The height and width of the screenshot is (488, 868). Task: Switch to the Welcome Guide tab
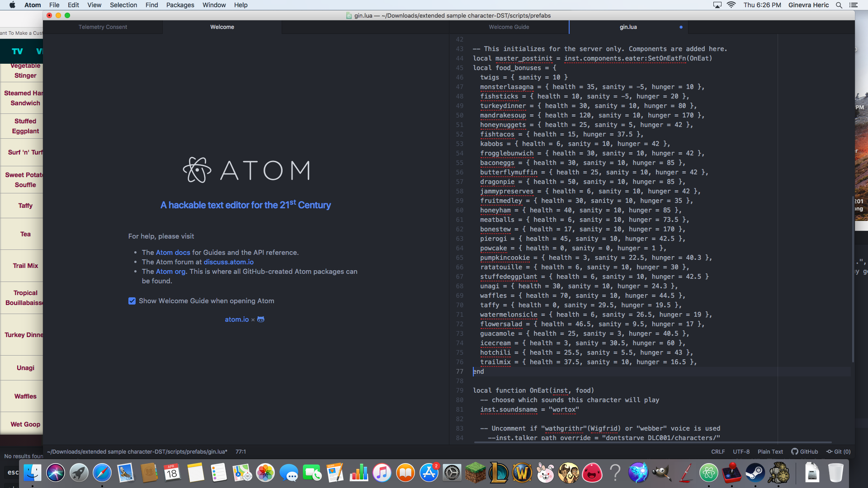509,27
